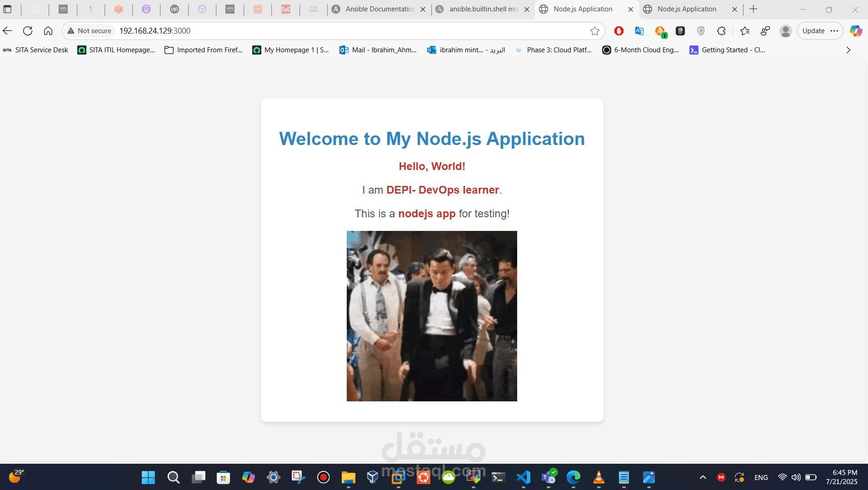
Task: Open the orange extension with green badge
Action: pos(660,31)
